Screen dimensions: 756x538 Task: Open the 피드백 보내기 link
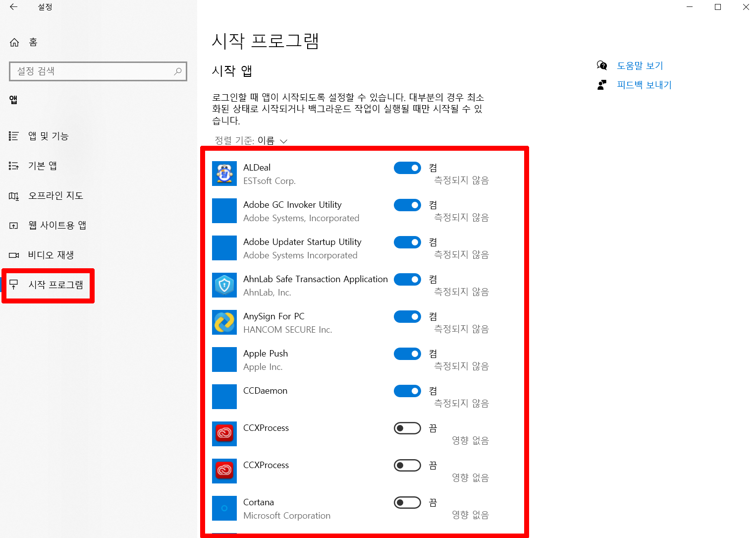(644, 85)
